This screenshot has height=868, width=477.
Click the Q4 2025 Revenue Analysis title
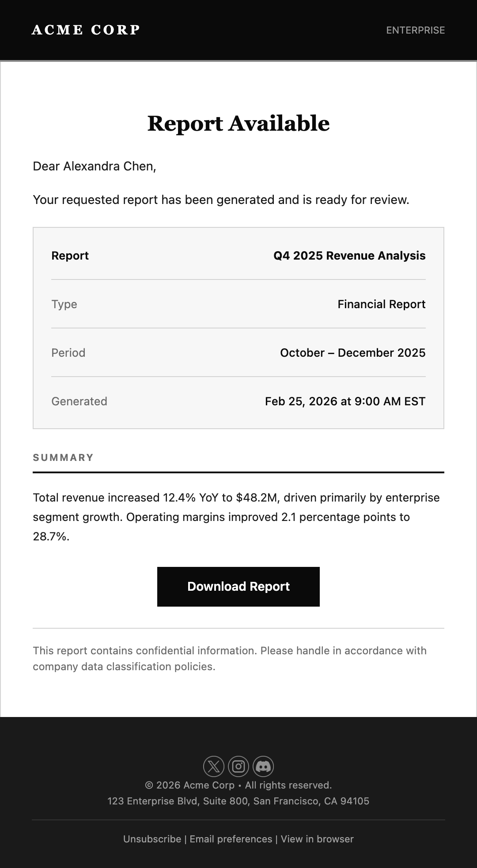click(x=349, y=256)
